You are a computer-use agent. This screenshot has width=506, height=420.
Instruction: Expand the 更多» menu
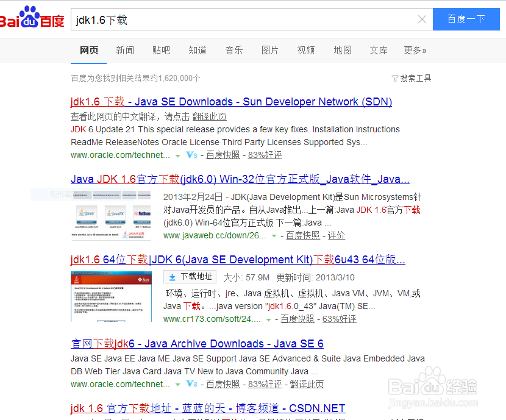click(x=415, y=51)
